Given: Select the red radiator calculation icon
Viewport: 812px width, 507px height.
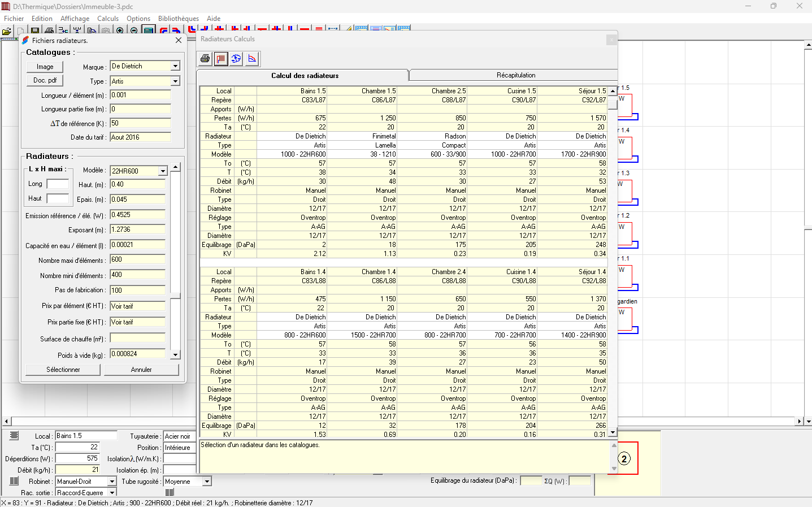Looking at the screenshot, I should click(x=221, y=59).
